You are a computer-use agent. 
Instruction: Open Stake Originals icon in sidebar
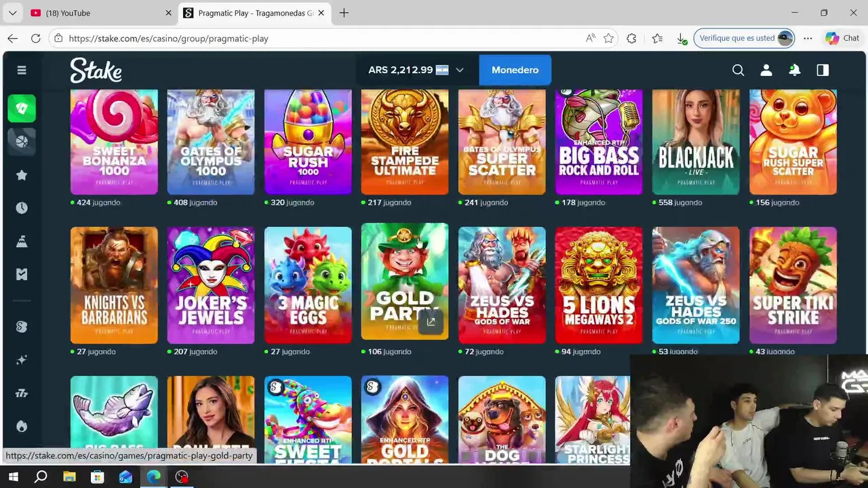tap(22, 327)
